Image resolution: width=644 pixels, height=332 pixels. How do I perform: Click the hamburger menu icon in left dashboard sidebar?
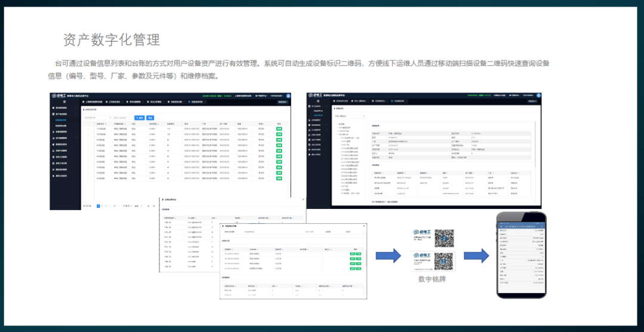pyautogui.click(x=65, y=102)
